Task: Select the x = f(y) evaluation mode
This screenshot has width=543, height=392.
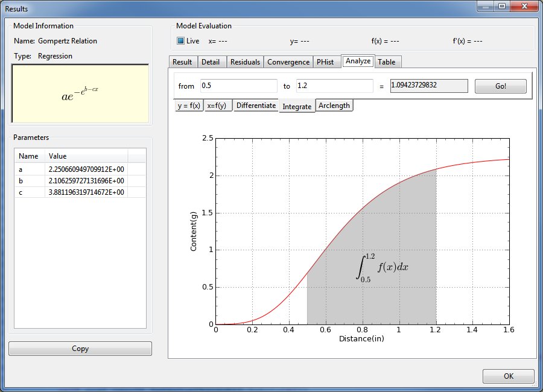Action: point(218,106)
